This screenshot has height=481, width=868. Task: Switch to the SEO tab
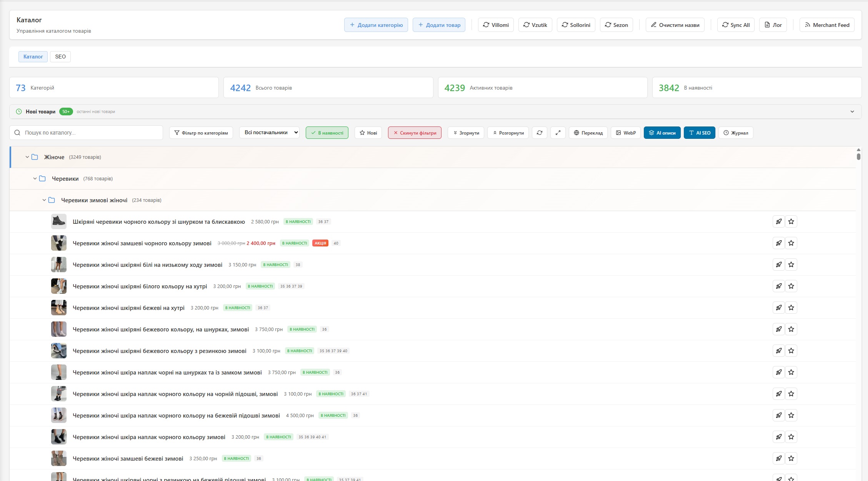point(60,57)
